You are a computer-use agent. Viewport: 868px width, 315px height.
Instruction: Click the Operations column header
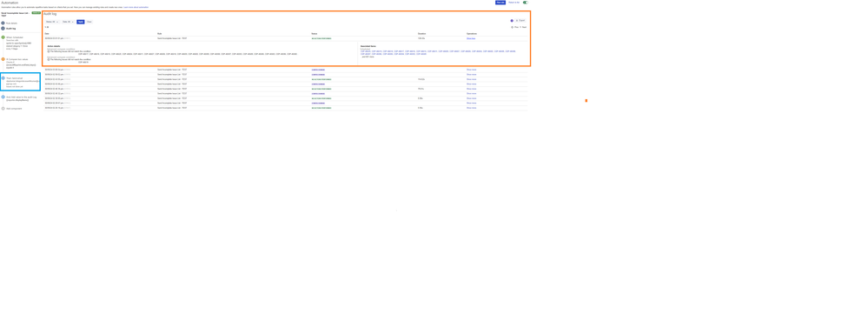472,34
